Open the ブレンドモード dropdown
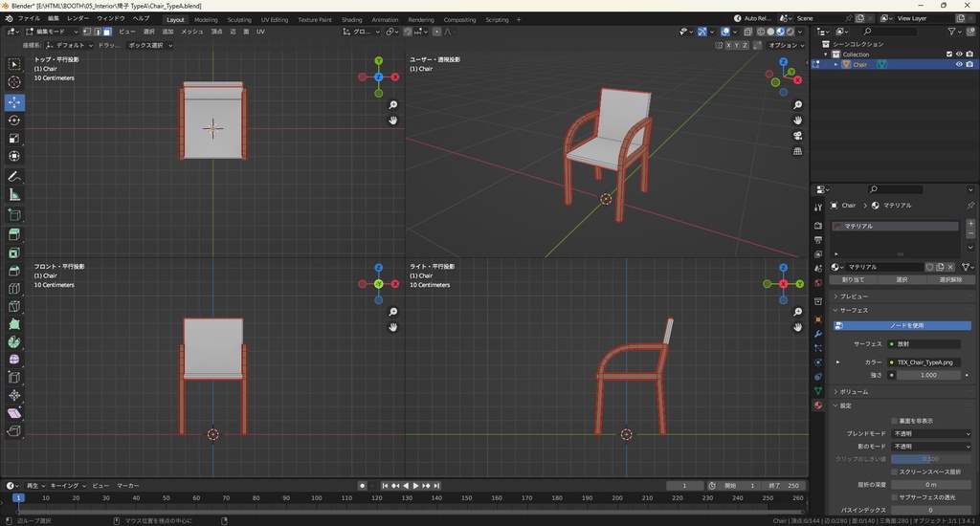 931,433
